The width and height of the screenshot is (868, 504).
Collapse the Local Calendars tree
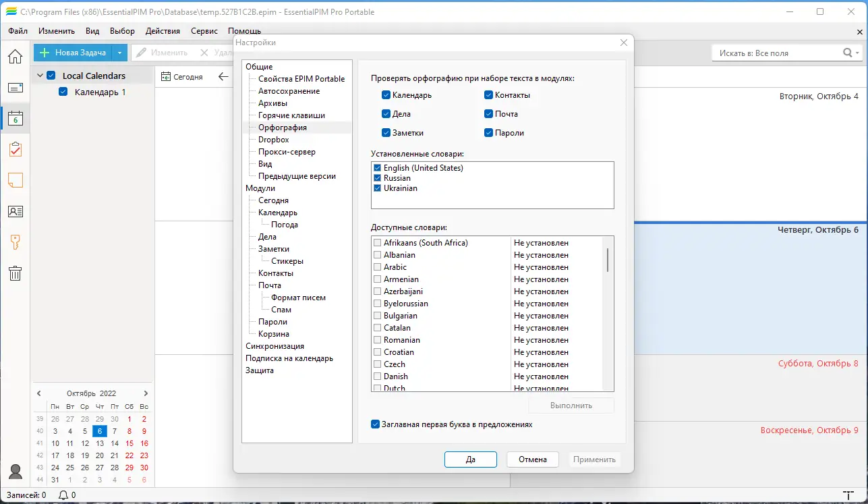point(40,76)
